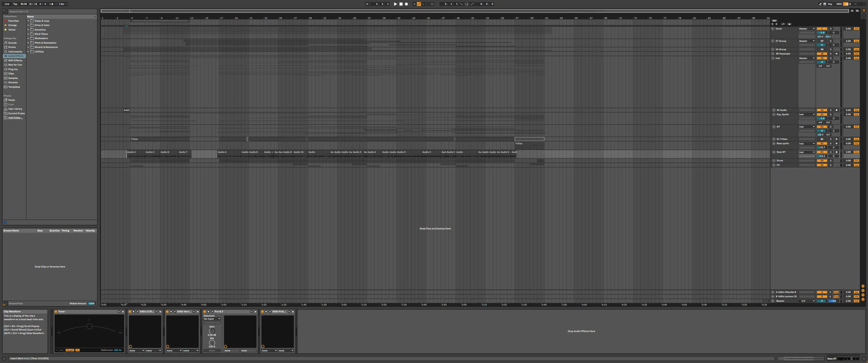Start playback with the Play button
Image resolution: width=868 pixels, height=363 pixels.
click(x=396, y=4)
